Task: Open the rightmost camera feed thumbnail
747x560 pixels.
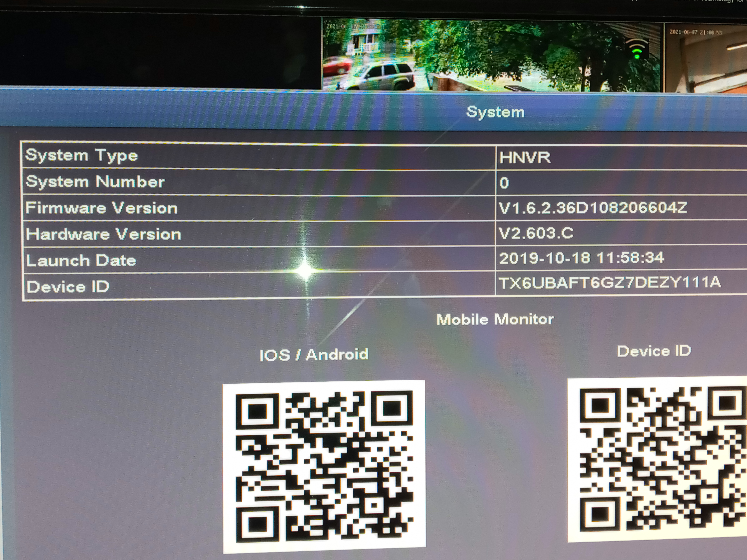Action: (x=706, y=58)
